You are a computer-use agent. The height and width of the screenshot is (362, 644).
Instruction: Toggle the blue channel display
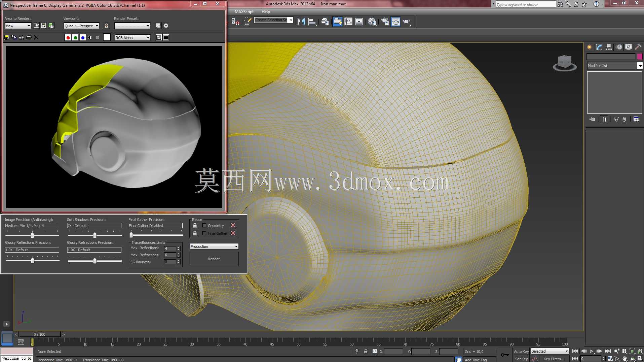coord(83,37)
